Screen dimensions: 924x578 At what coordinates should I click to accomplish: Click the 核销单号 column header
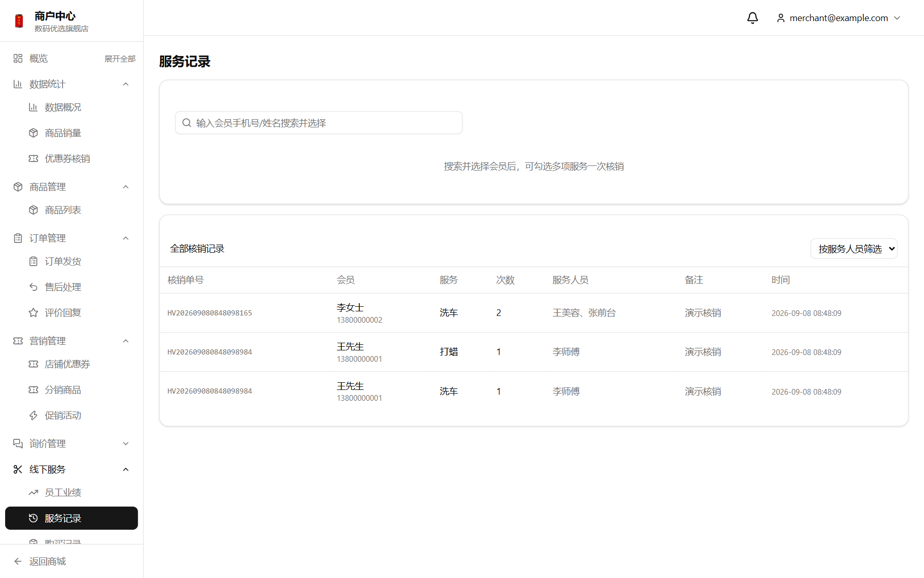pos(185,281)
